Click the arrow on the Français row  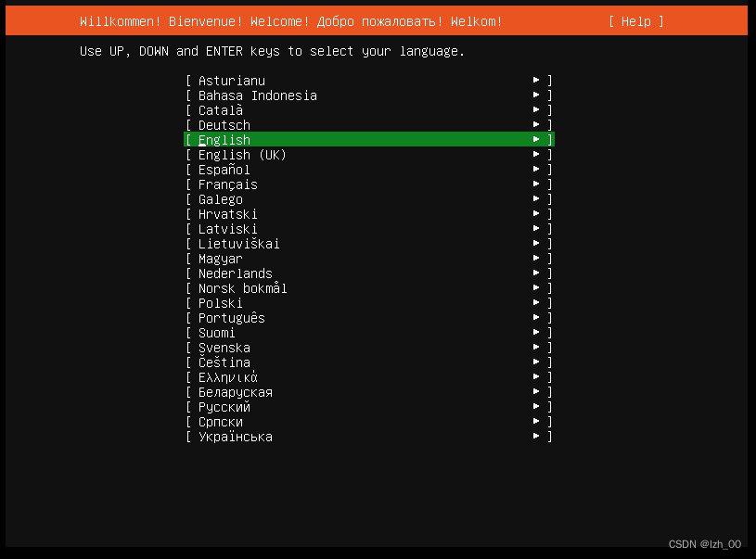coord(536,184)
